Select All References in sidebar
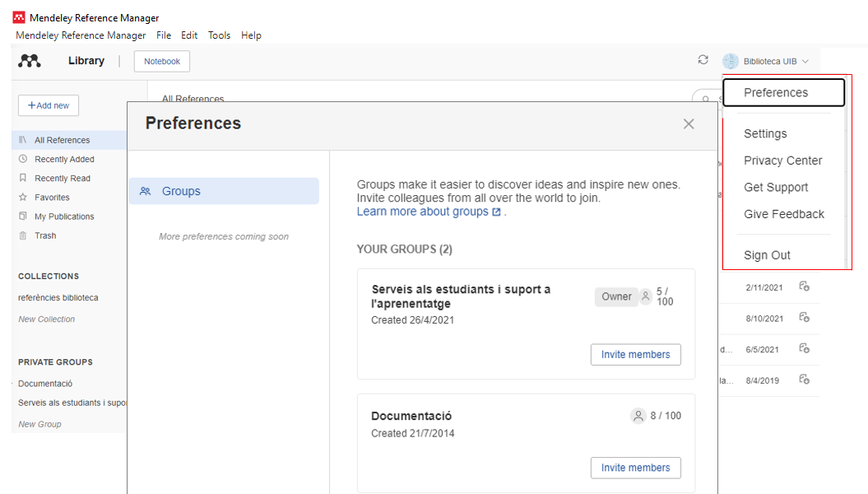This screenshot has height=494, width=868. coord(69,140)
